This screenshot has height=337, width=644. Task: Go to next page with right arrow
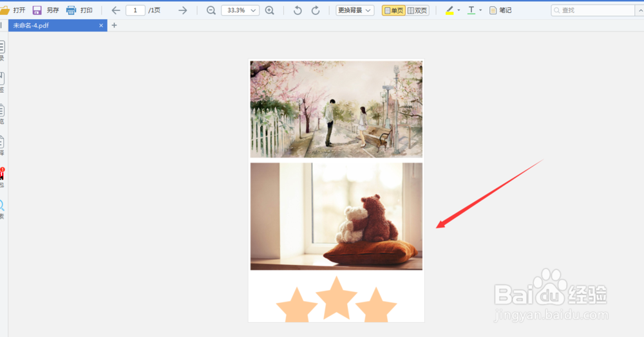183,10
